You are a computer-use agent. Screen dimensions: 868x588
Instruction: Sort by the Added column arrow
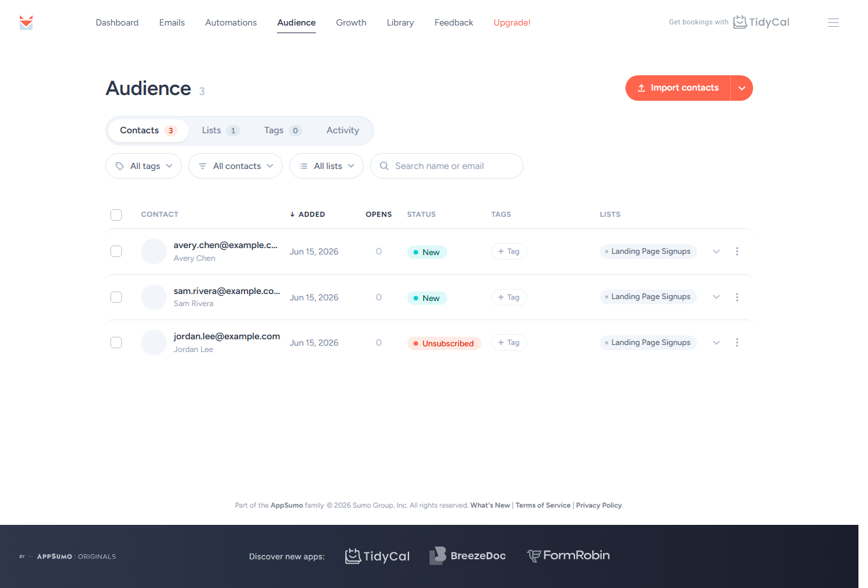(x=292, y=214)
